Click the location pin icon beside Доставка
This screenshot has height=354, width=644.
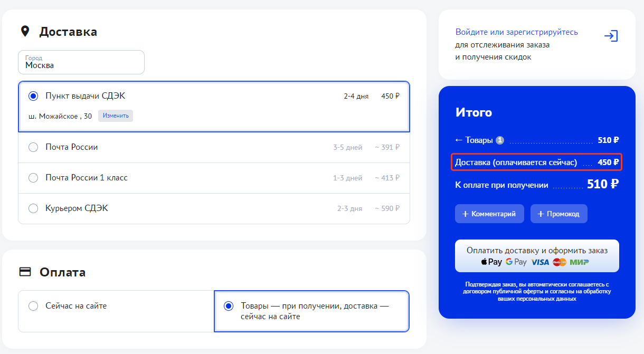[x=25, y=32]
